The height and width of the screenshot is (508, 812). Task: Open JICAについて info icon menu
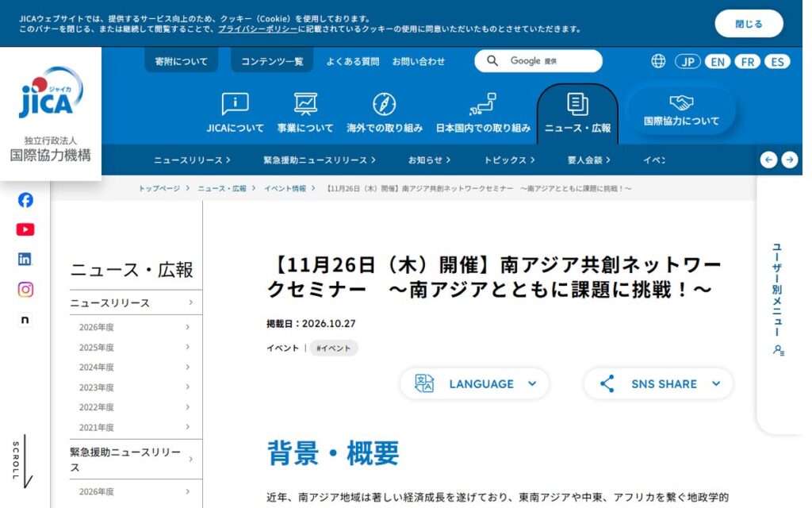(x=235, y=113)
